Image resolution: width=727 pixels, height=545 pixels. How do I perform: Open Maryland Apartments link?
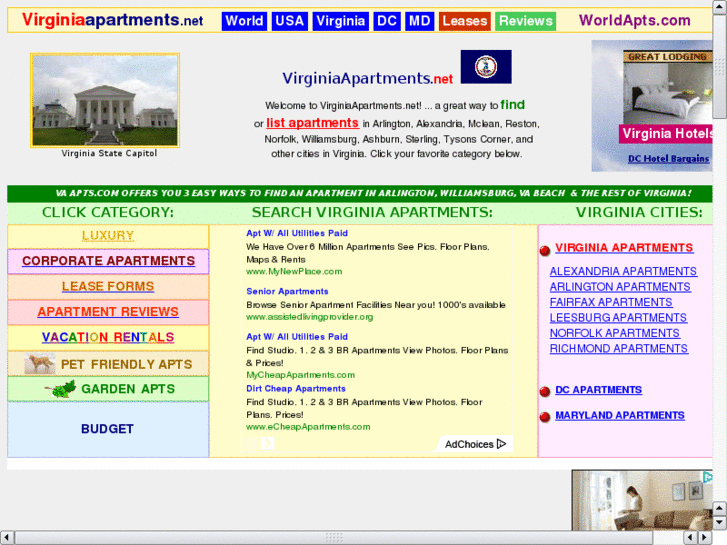tap(620, 416)
